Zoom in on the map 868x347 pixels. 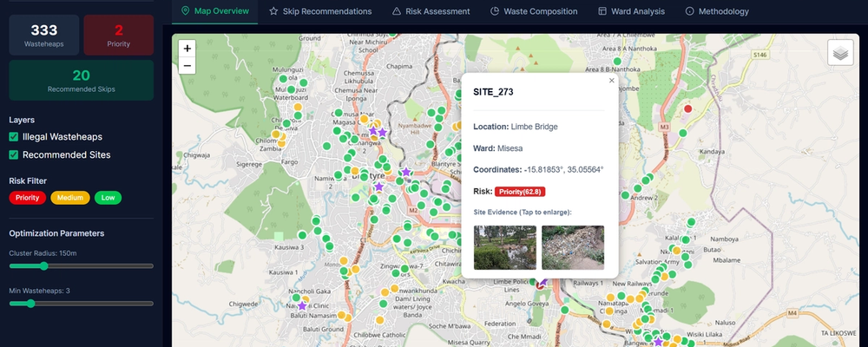tap(187, 49)
